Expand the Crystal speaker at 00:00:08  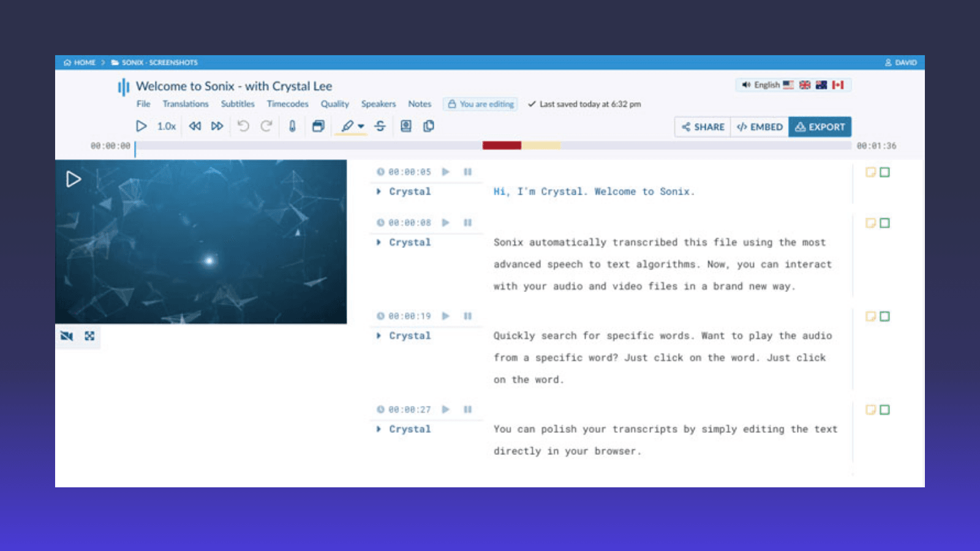tap(379, 242)
